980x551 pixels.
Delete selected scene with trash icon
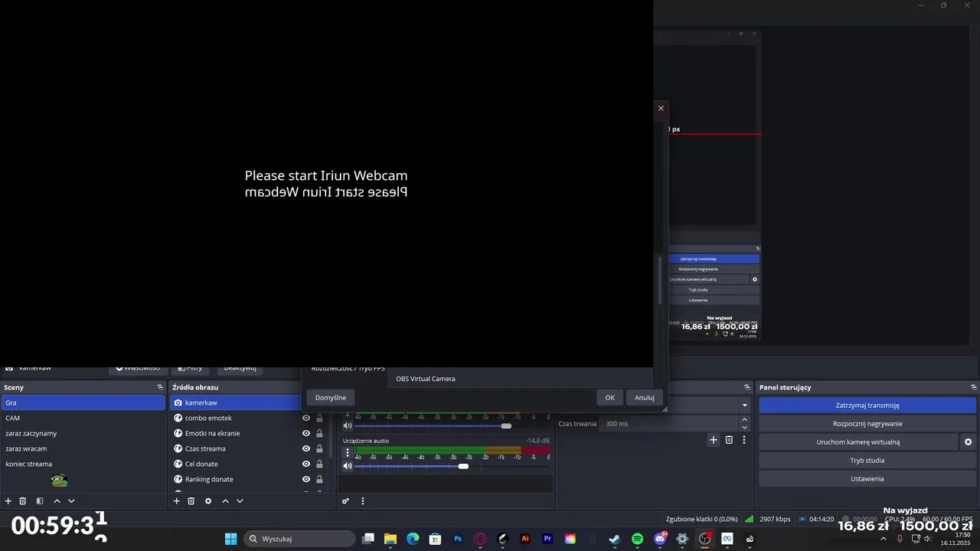(x=23, y=501)
